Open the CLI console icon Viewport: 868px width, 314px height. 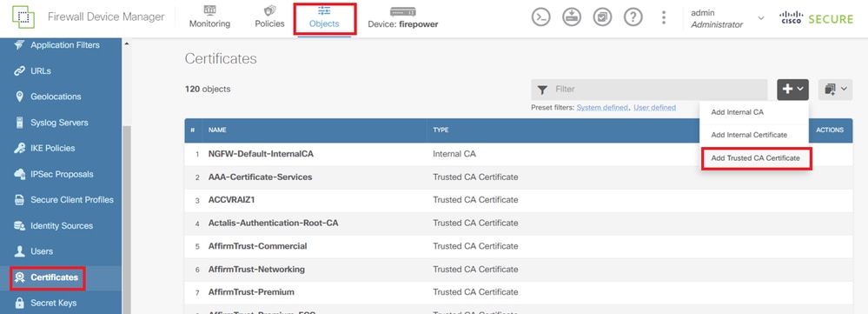tap(540, 17)
